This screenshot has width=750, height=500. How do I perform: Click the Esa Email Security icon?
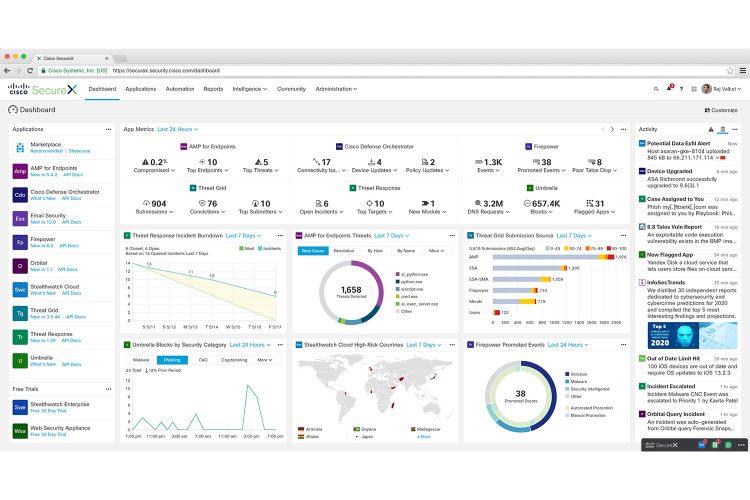20,219
